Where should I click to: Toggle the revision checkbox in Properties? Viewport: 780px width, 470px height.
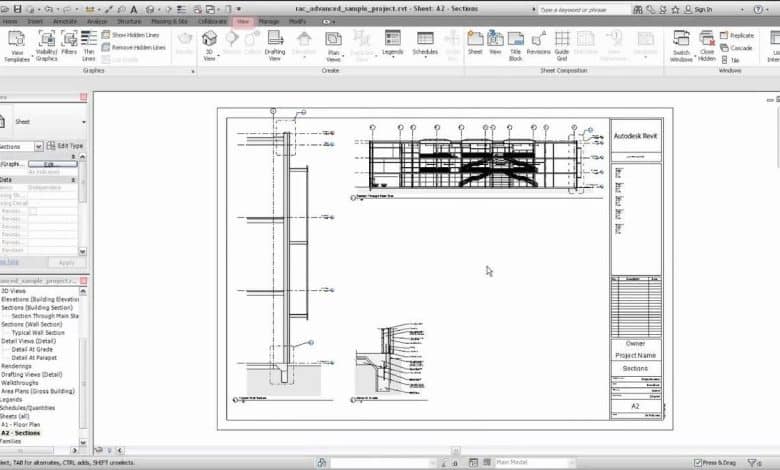pyautogui.click(x=33, y=211)
